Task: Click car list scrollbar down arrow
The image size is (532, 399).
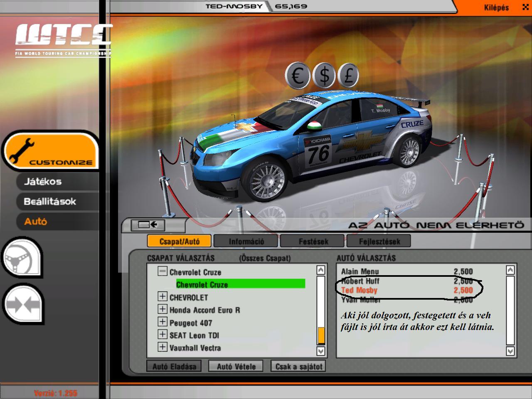Action: tap(510, 351)
